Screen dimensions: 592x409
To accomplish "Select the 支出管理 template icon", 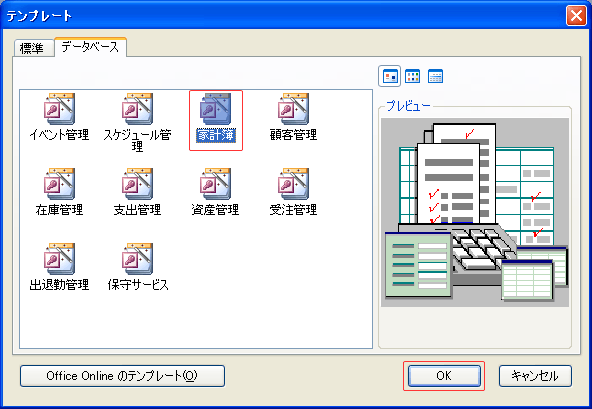I will [x=137, y=184].
